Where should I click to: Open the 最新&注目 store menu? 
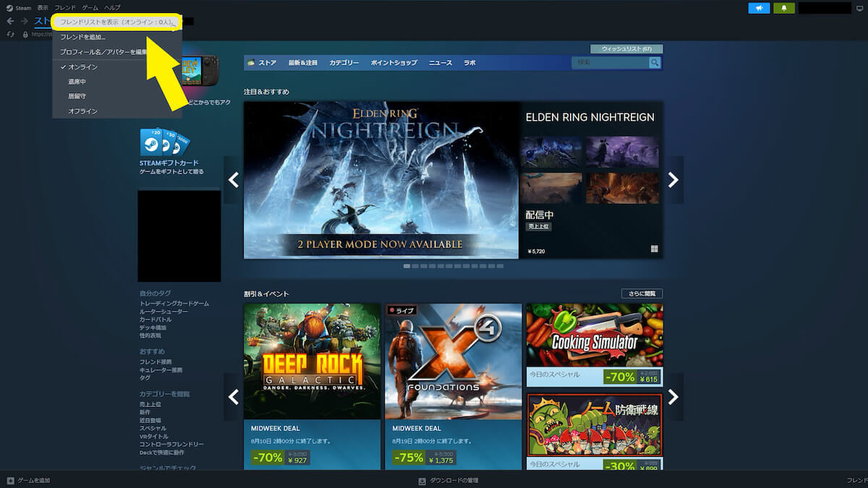[x=302, y=63]
